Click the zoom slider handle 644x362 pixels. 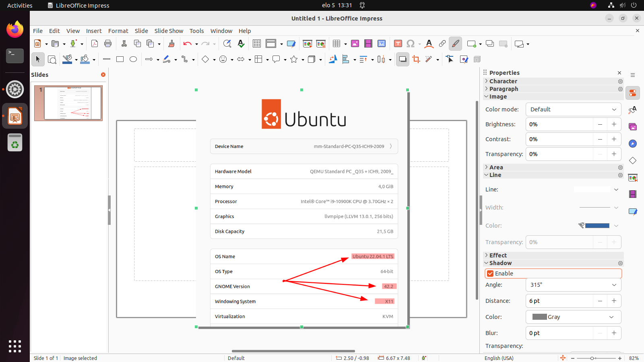coord(592,358)
